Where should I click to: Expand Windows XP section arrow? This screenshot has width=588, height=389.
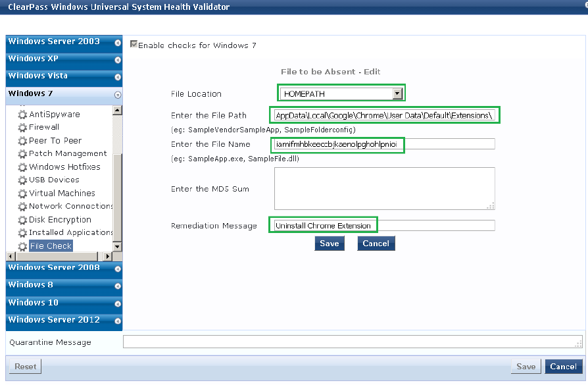(x=118, y=60)
